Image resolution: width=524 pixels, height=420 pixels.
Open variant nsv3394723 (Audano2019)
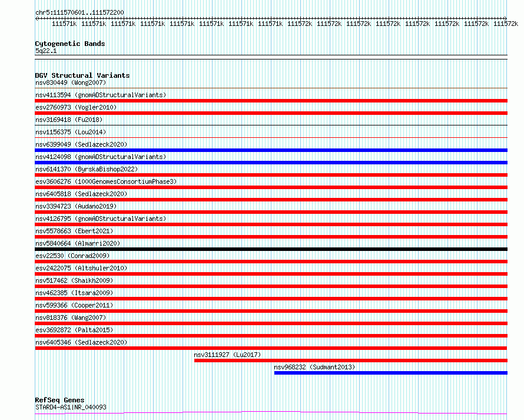pyautogui.click(x=76, y=206)
